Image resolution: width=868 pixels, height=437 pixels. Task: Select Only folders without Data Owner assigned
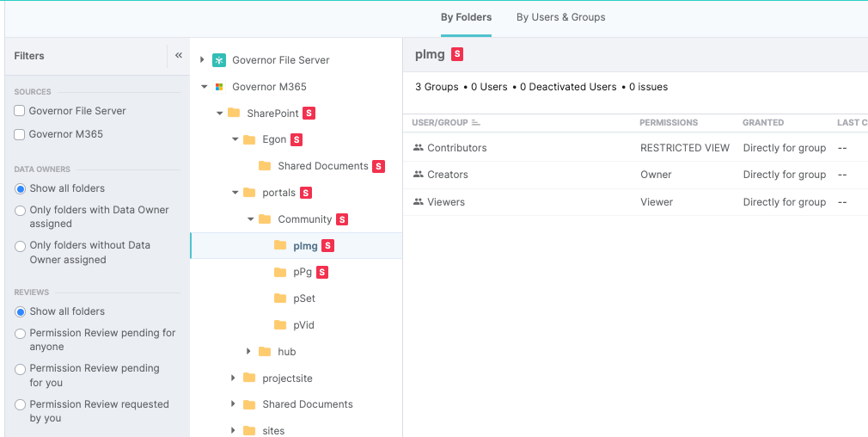(x=21, y=246)
